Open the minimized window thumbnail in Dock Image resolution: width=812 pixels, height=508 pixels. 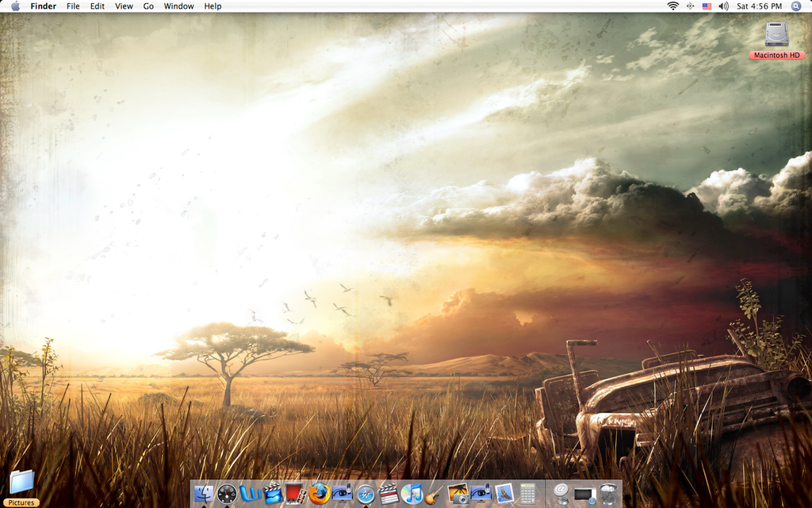coord(585,495)
